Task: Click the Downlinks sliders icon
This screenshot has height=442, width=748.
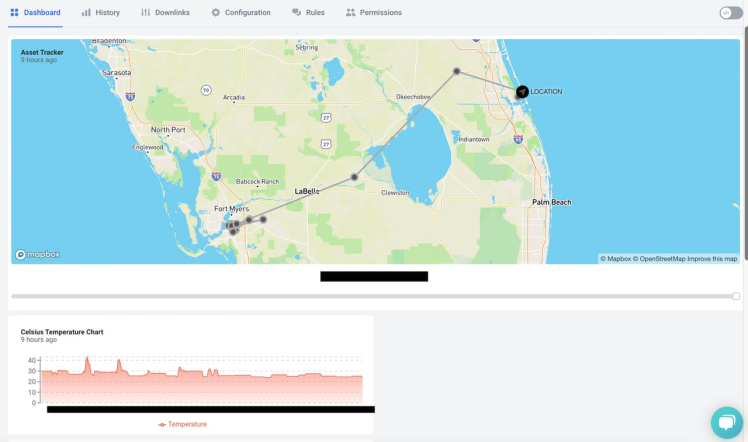Action: [145, 12]
